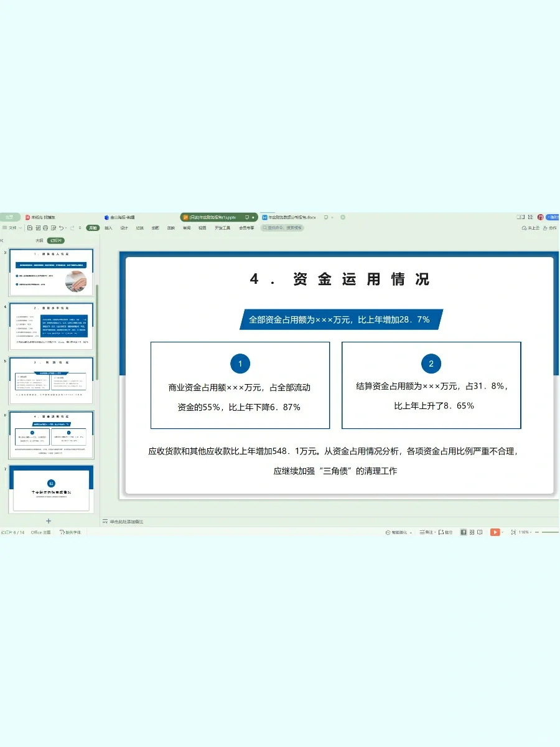Expand the slideshow options dropdown arrow
Viewport: 560px width, 747px height.
point(503,532)
